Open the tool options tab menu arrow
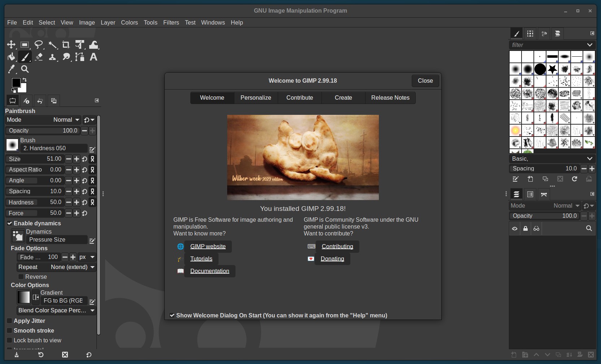601x364 pixels. [x=97, y=100]
